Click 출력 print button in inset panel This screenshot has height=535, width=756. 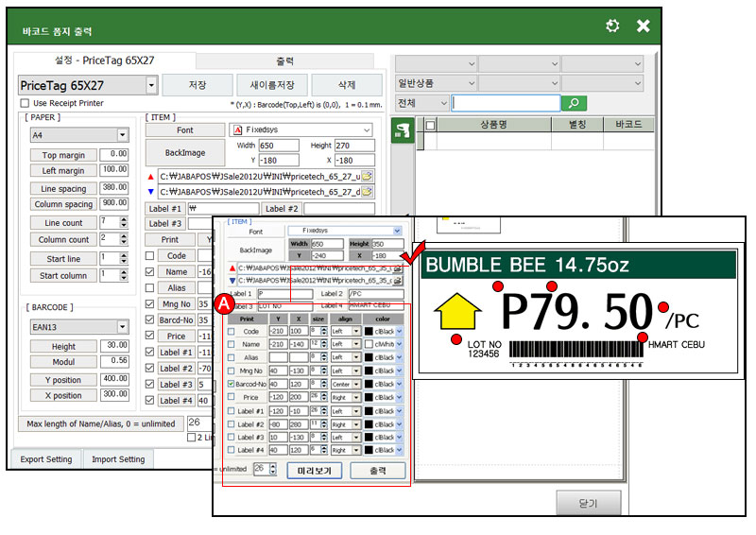coord(378,471)
